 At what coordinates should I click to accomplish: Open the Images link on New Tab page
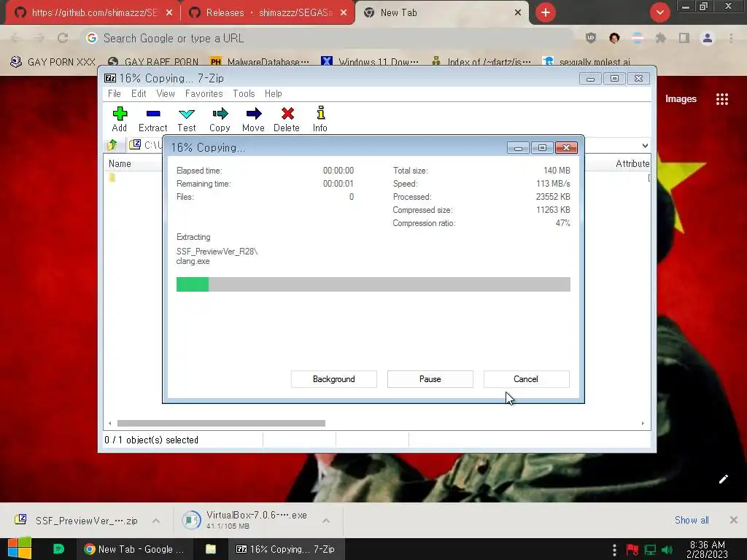681,99
